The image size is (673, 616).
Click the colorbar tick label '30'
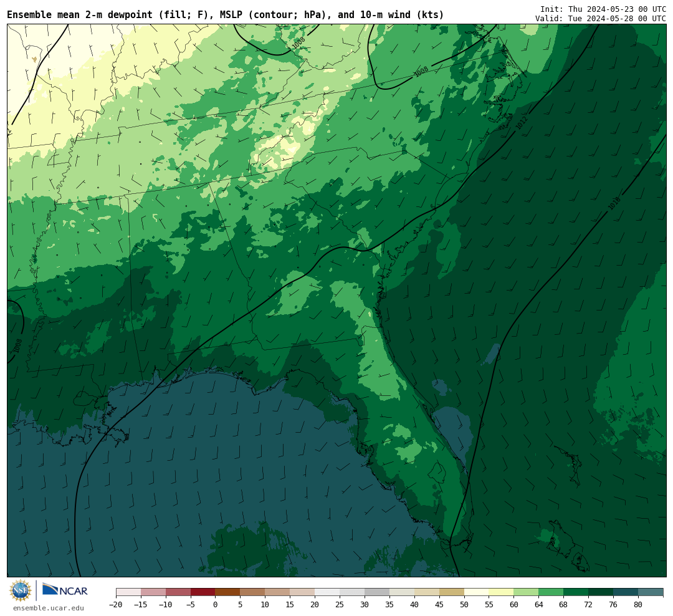point(365,605)
